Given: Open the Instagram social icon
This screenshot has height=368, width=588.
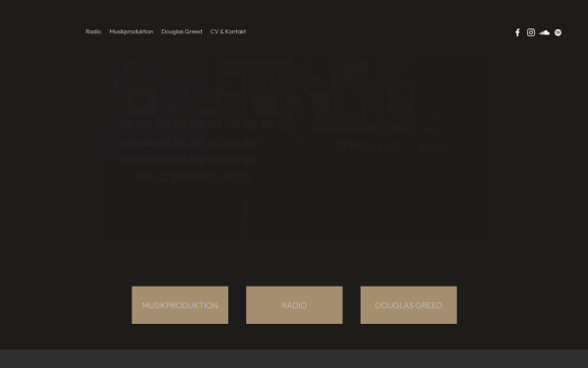Looking at the screenshot, I should click(x=531, y=32).
